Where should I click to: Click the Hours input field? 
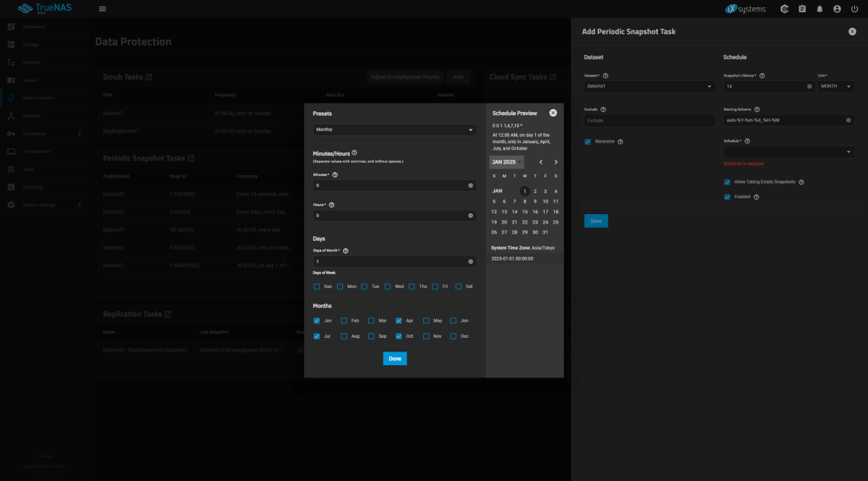[395, 216]
